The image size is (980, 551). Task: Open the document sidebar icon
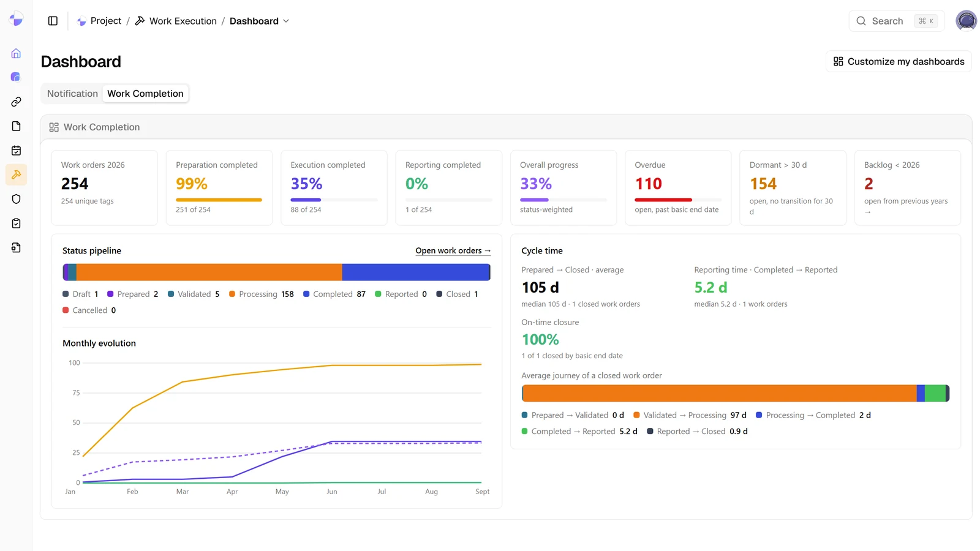click(16, 126)
